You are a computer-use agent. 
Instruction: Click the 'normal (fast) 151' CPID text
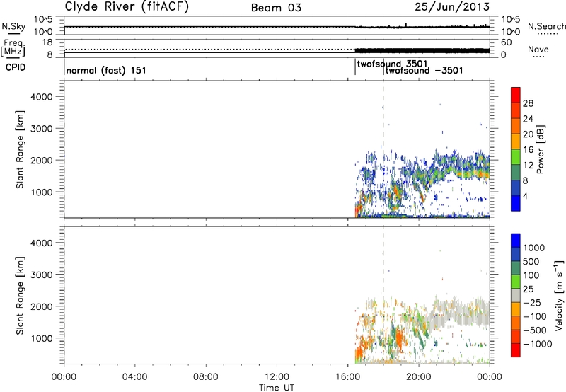coord(106,70)
